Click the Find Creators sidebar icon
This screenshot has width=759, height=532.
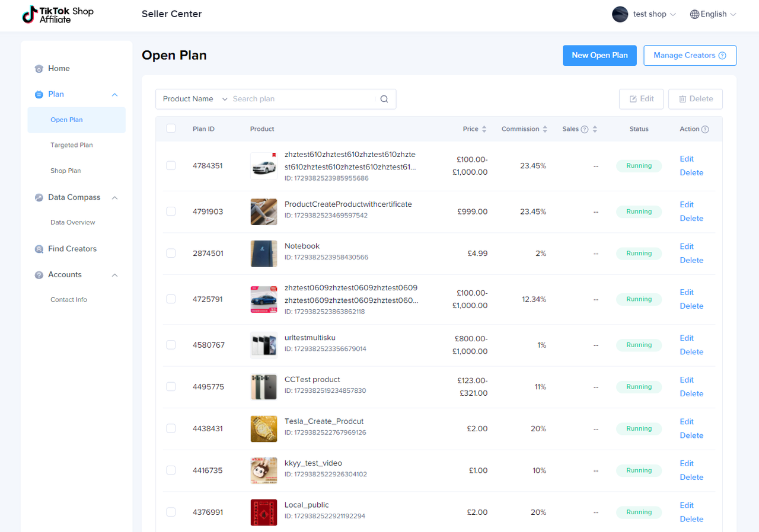(39, 249)
